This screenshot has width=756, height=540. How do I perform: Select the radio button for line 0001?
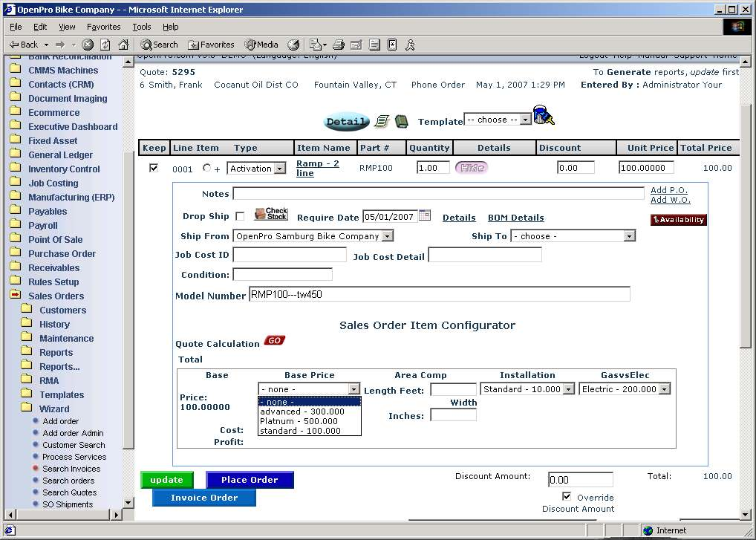point(206,169)
